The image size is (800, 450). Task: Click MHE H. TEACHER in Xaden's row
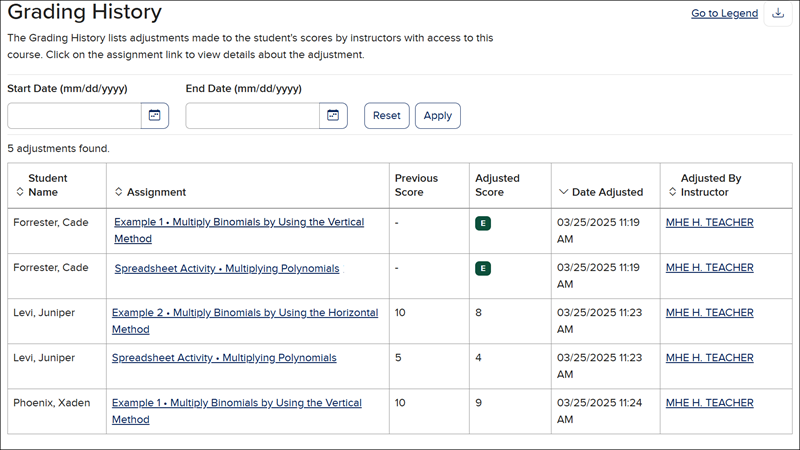(709, 403)
